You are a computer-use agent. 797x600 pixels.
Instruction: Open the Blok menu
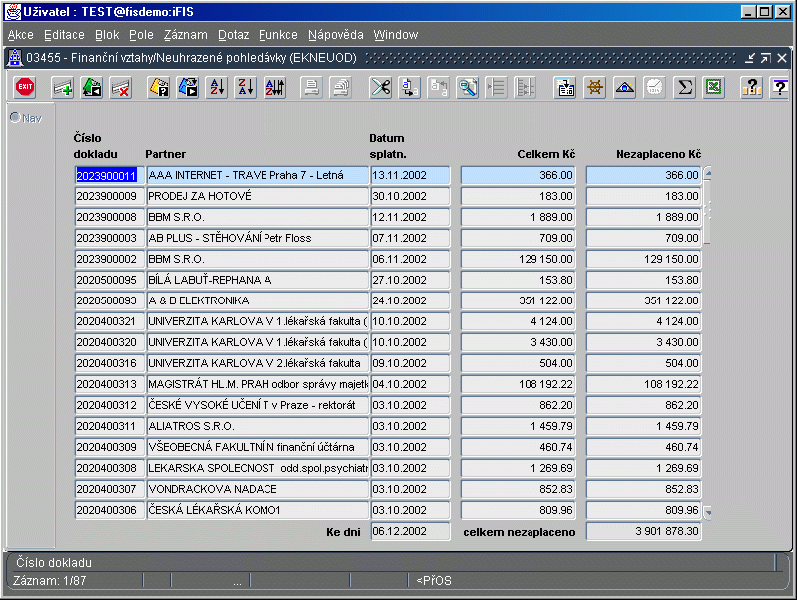coord(107,35)
